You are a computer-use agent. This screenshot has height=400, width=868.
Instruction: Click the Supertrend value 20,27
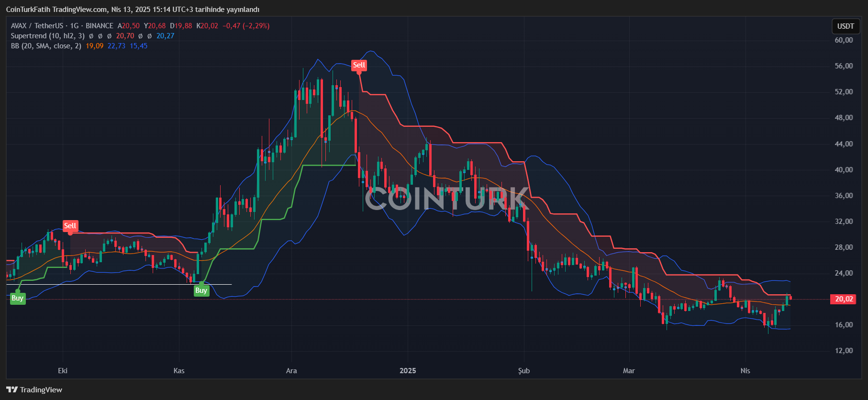pyautogui.click(x=166, y=36)
